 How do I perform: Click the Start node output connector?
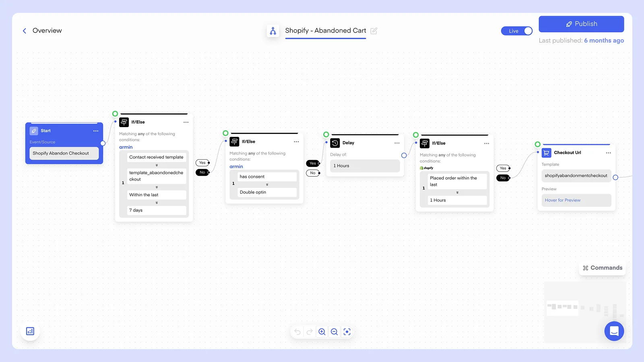(103, 143)
